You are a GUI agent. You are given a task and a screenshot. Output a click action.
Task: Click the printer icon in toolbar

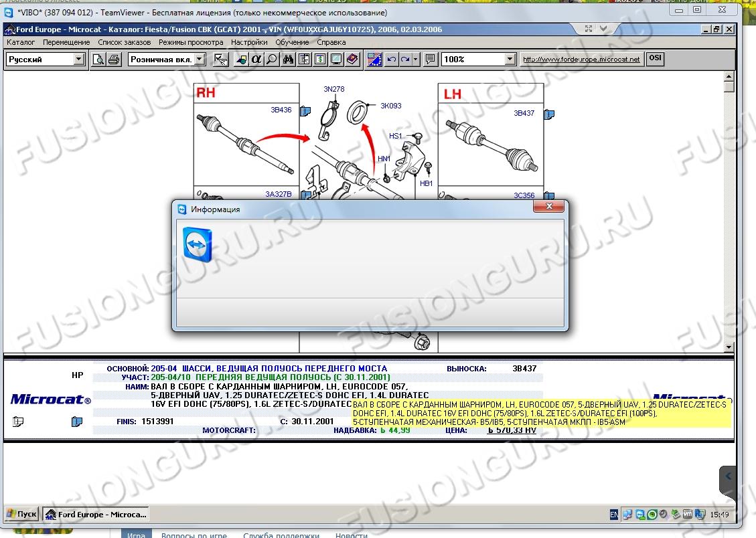(x=114, y=60)
